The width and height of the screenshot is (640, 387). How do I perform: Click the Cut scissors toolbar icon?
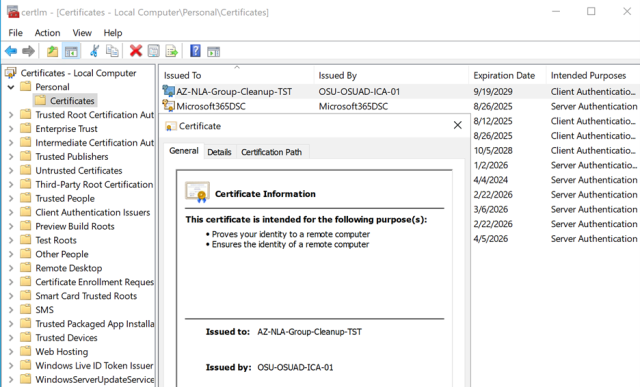click(x=95, y=51)
